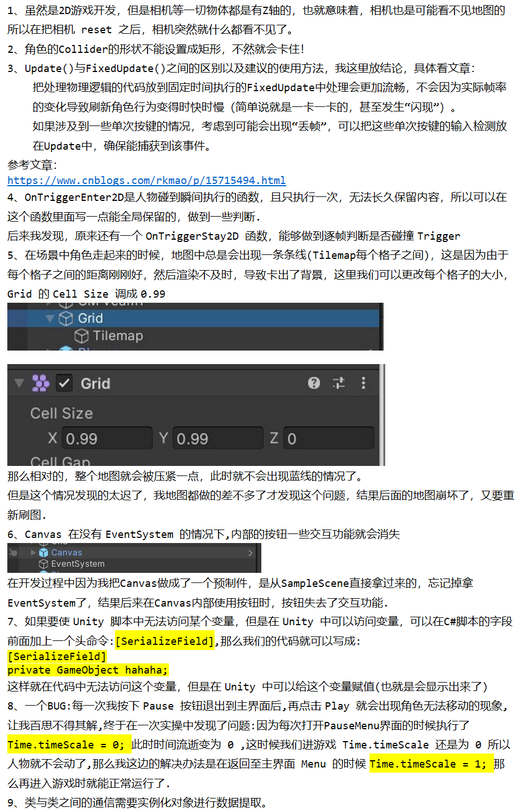Click the purple Grid component icon

41,383
